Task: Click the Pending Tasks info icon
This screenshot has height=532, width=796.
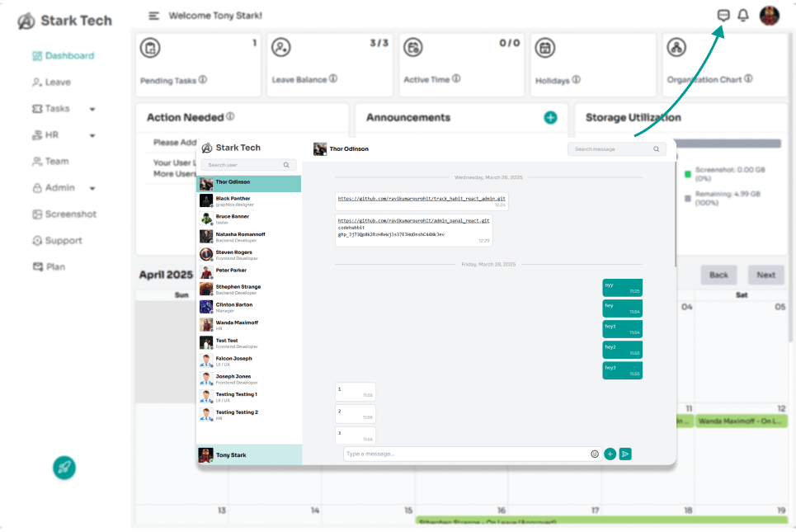Action: 203,80
